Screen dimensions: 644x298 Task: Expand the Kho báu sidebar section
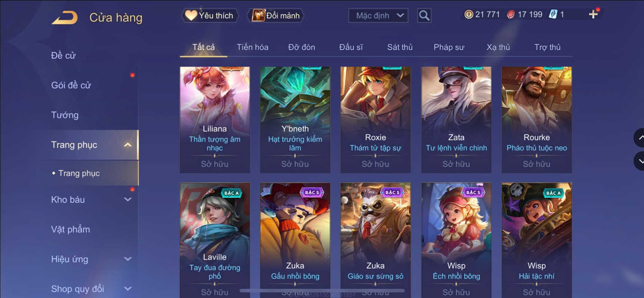coord(128,200)
